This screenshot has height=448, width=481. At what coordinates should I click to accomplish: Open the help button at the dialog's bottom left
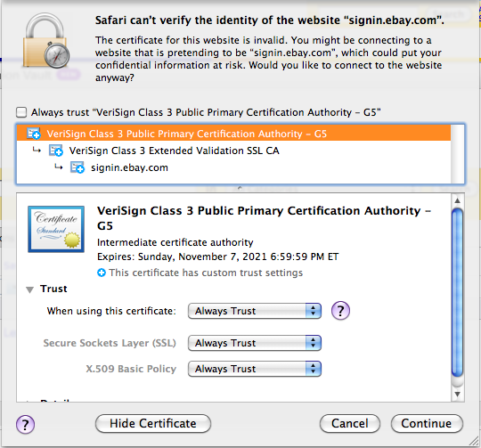25,424
